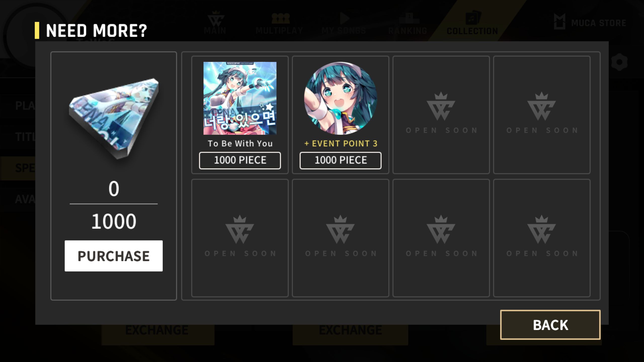Click the first bottom-row OPEN SOON slot
Viewport: 644px width, 362px height.
tap(240, 238)
